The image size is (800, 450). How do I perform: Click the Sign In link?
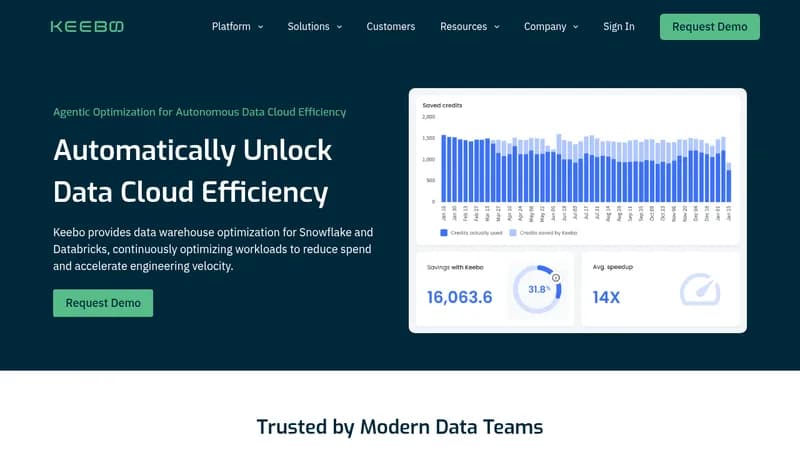click(619, 27)
